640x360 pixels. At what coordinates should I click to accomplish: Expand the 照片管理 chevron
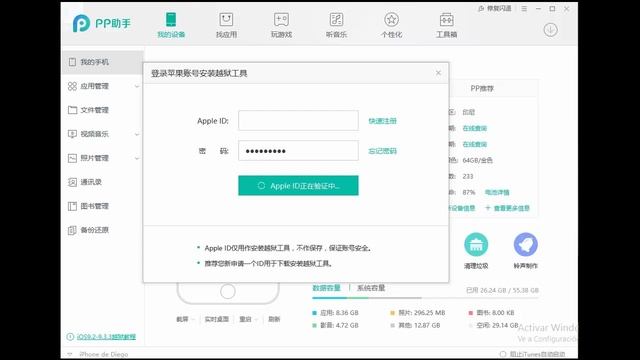137,158
